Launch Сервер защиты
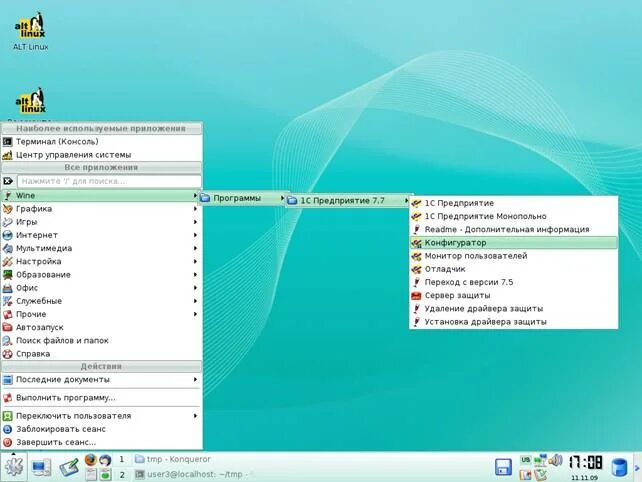 coord(513,295)
